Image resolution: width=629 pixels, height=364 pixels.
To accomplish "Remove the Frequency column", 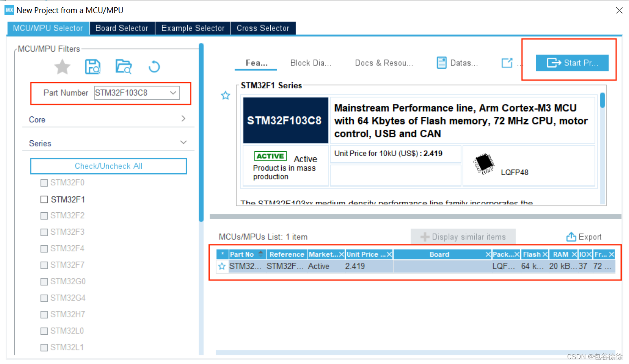I will 611,254.
